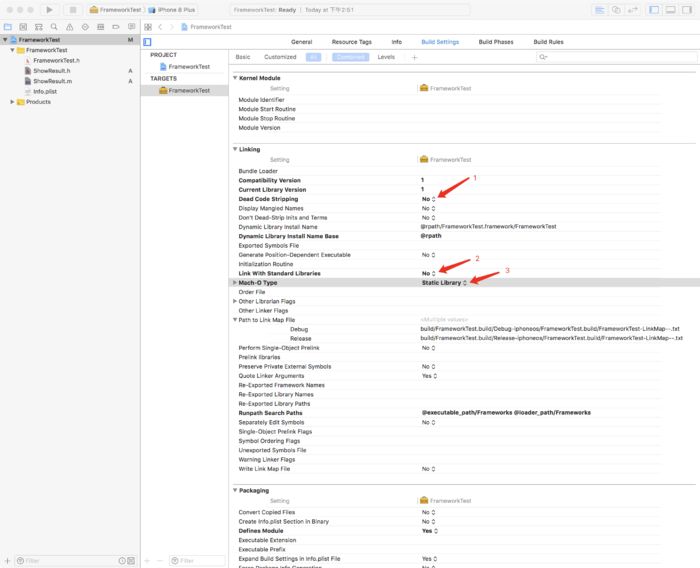Open the Breakpoint navigator
The image size is (700, 568).
click(116, 27)
